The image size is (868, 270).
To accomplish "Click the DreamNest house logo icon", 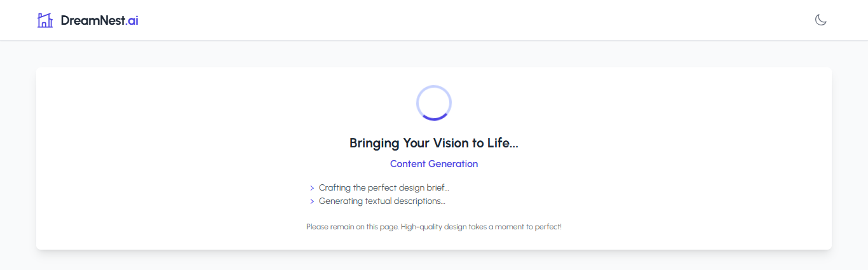I will (45, 20).
